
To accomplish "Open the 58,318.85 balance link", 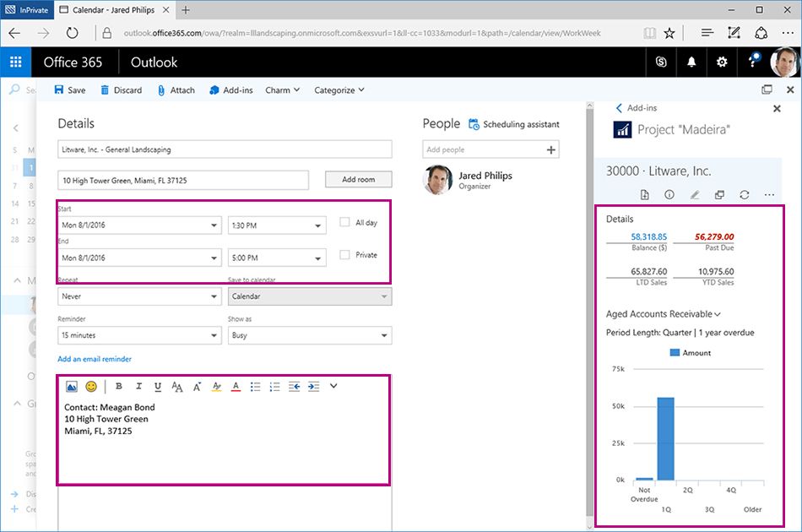I will point(648,236).
